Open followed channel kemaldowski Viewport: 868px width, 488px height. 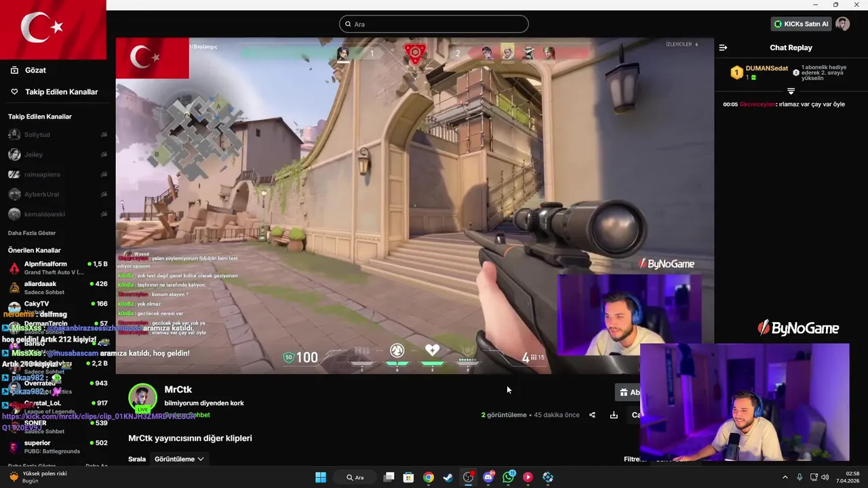57,214
